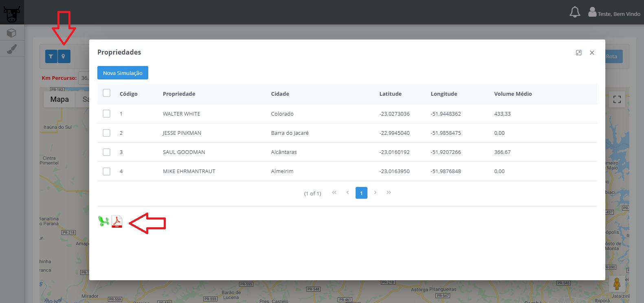
Task: Open the notifications bell
Action: click(x=575, y=12)
